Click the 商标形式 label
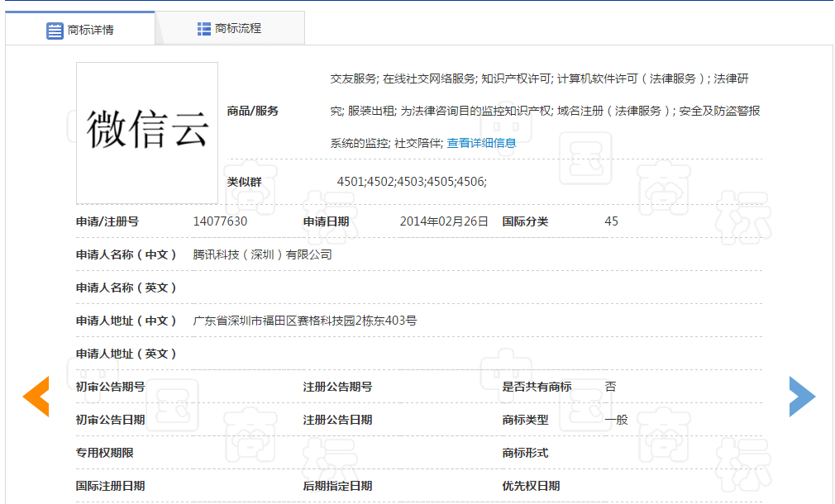Image resolution: width=835 pixels, height=504 pixels. pos(525,453)
